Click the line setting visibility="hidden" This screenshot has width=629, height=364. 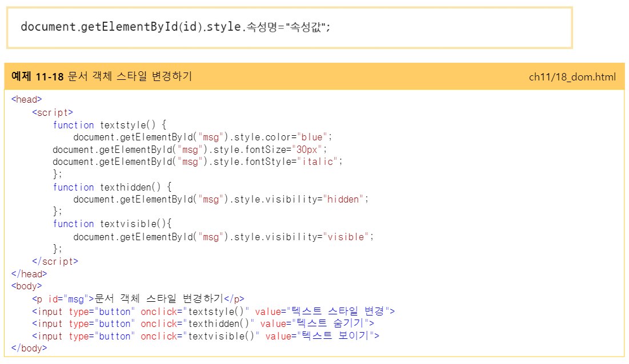[221, 200]
